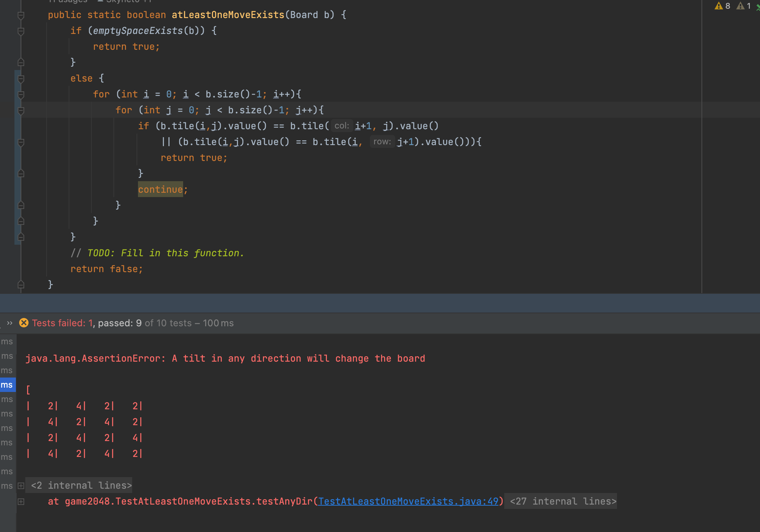Fold the outer for-i loop gutter marker
Screen dimensions: 760x532
click(21, 95)
